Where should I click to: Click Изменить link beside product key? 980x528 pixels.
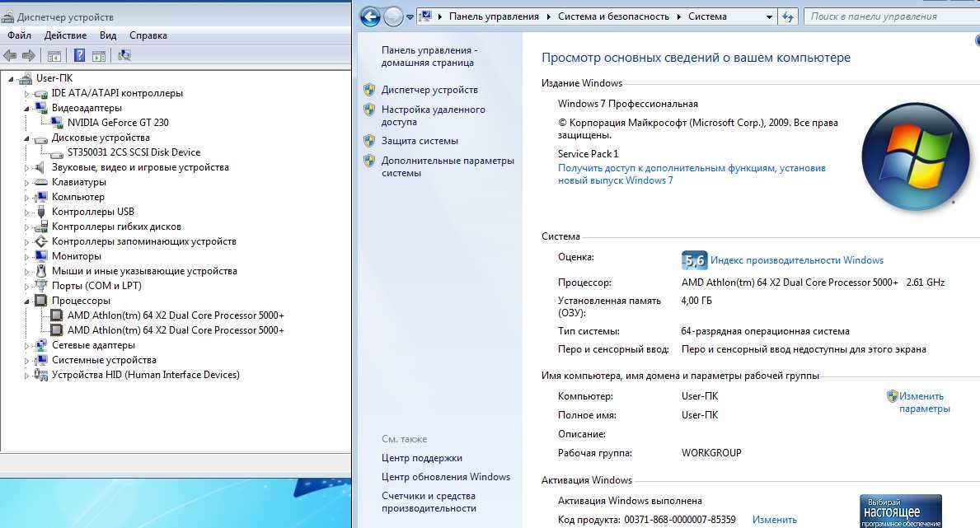click(775, 520)
